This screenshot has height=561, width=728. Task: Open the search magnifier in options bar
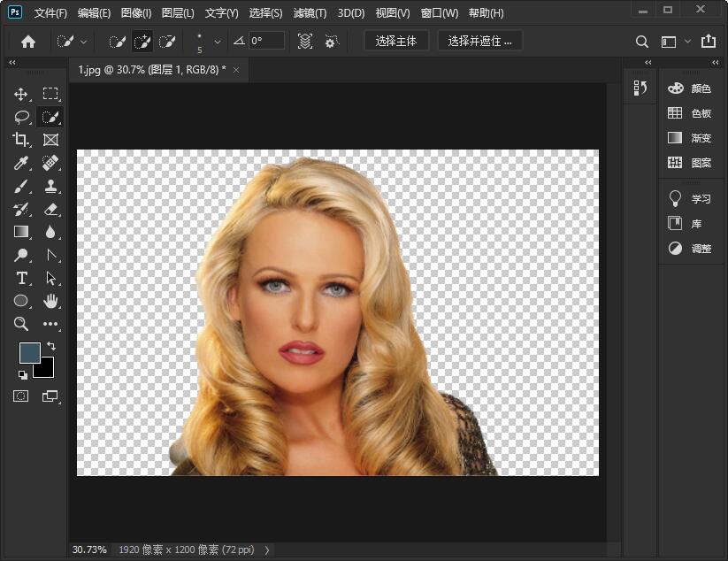tap(641, 42)
